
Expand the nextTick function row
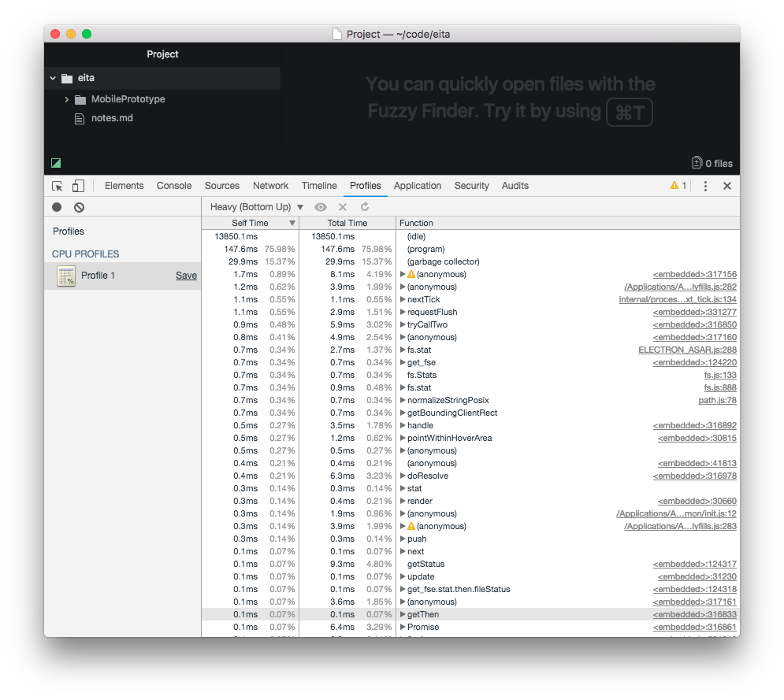[403, 299]
